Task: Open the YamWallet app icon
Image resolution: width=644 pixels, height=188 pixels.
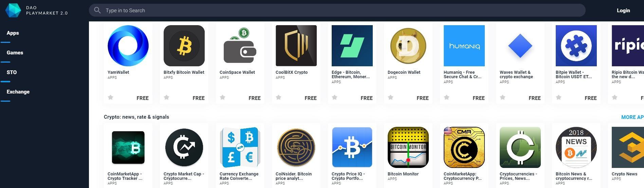Action: [128, 46]
